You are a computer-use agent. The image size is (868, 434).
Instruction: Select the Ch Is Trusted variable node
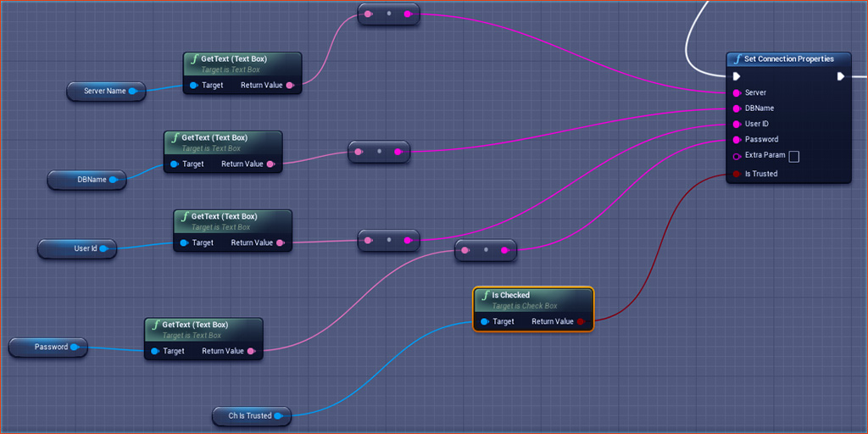(249, 415)
